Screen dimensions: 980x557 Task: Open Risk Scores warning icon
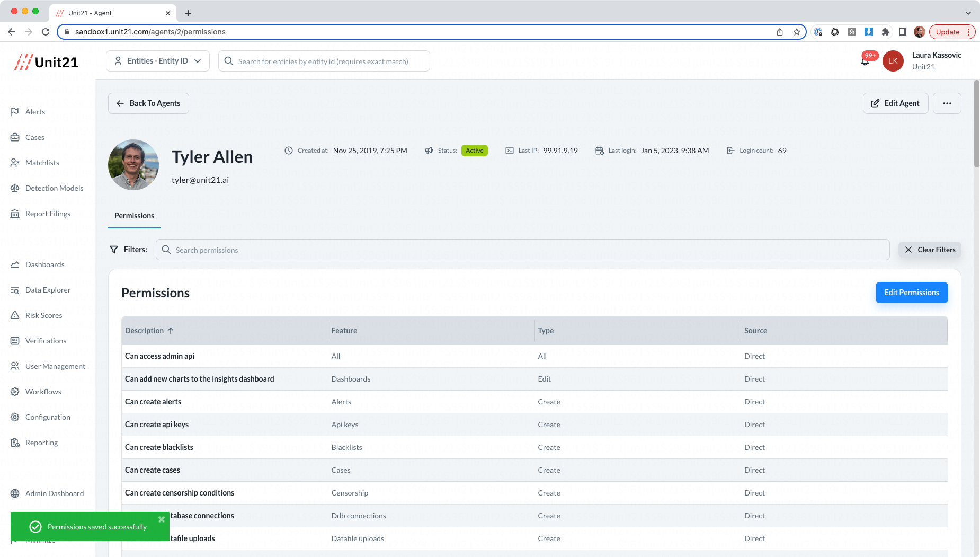(x=15, y=315)
